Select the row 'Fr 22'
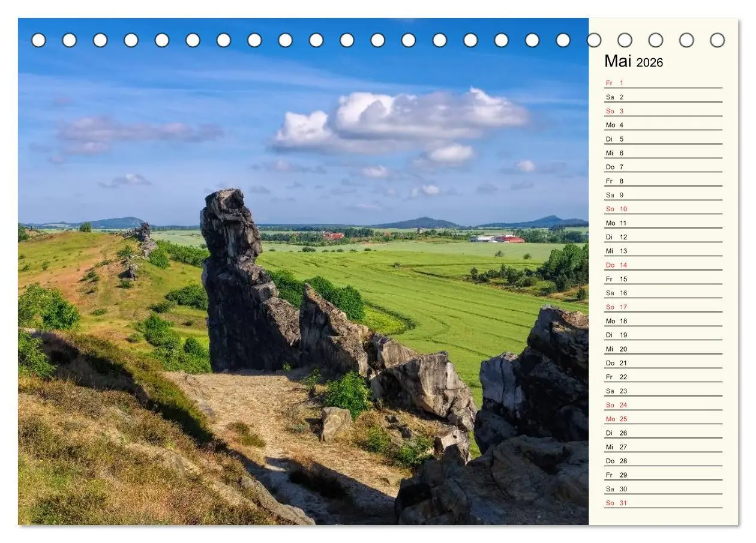The width and height of the screenshot is (756, 543). click(x=664, y=377)
